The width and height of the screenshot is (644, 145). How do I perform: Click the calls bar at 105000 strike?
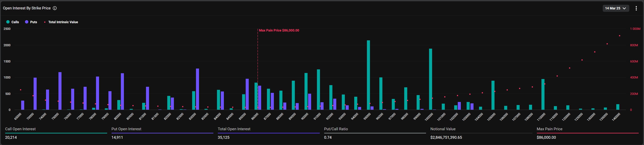(493, 95)
